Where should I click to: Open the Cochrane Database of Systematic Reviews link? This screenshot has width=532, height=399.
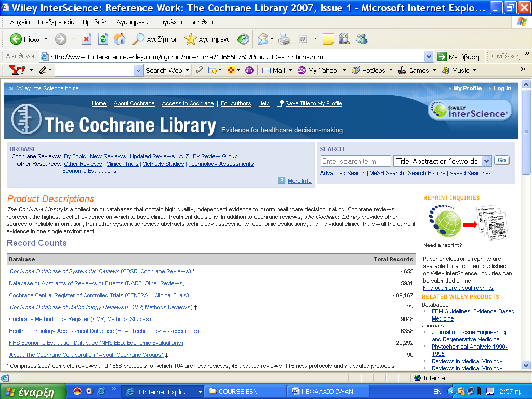coord(100,271)
